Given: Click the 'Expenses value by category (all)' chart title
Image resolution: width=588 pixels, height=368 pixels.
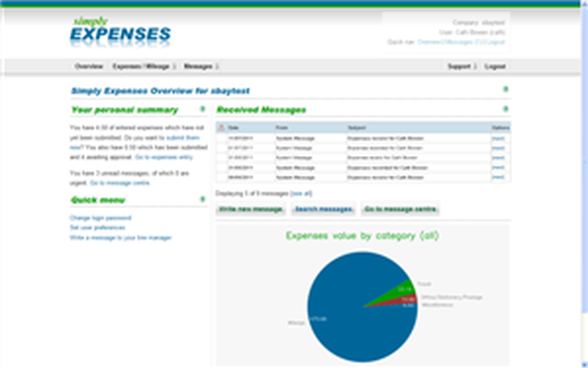Looking at the screenshot, I should 362,236.
